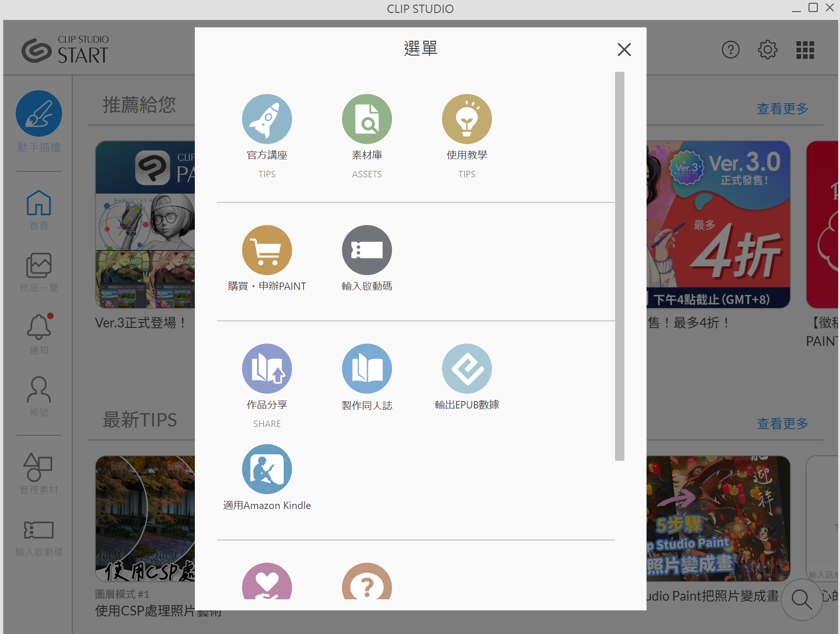Click the pink heart-in-hand icon
Screen dimensions: 840x634
(x=267, y=582)
